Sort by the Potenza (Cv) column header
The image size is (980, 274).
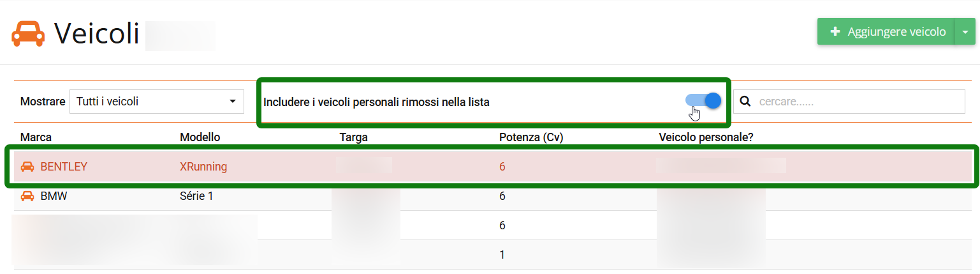coord(531,137)
